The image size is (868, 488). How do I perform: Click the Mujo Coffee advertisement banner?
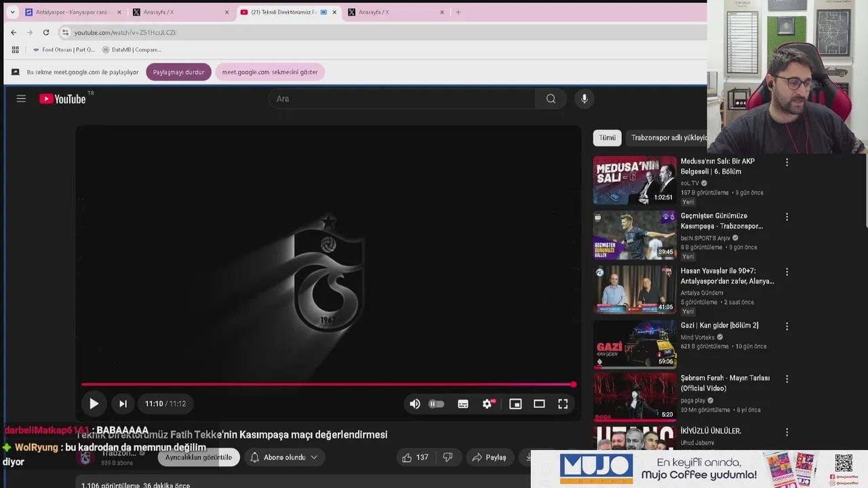699,469
